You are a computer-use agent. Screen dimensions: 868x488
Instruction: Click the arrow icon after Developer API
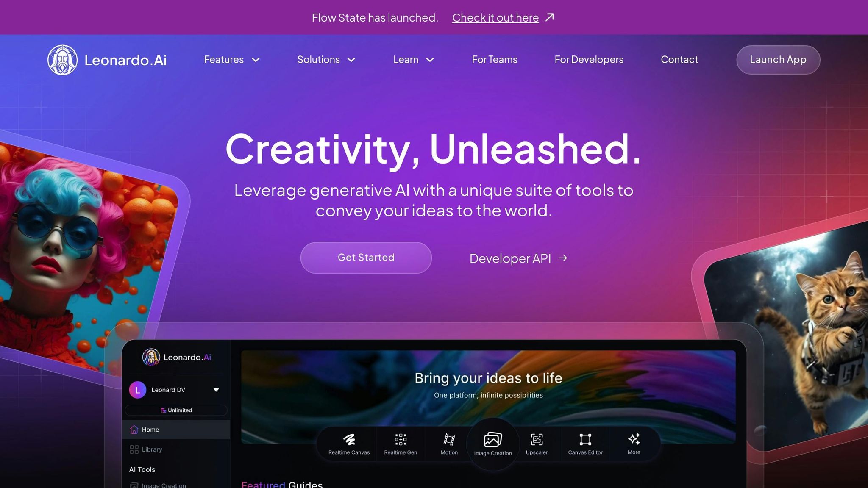pos(563,258)
